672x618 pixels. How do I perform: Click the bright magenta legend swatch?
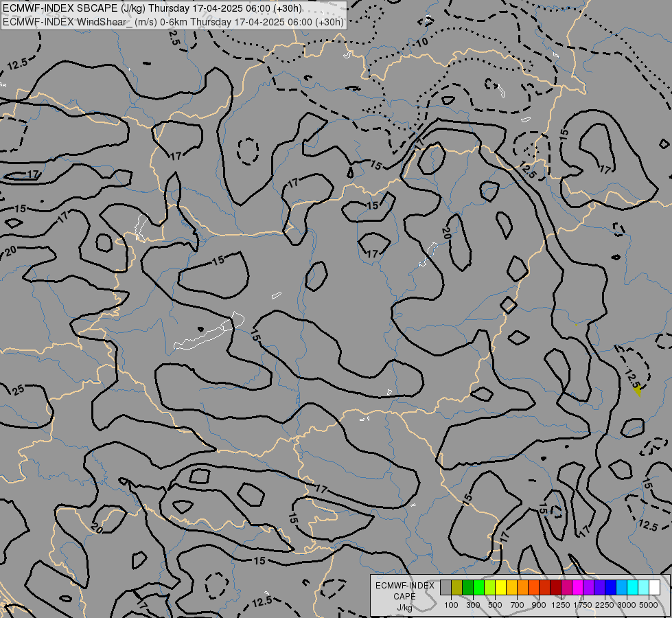tap(577, 588)
